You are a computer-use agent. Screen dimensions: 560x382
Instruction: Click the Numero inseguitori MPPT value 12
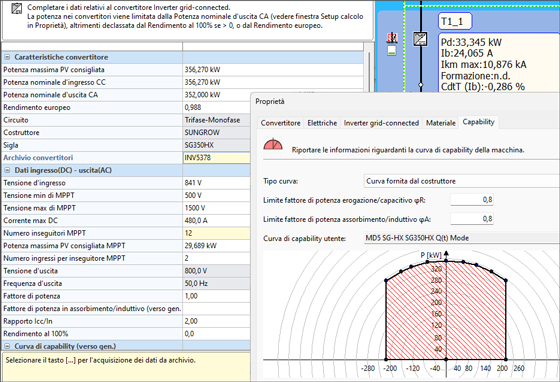click(x=216, y=233)
